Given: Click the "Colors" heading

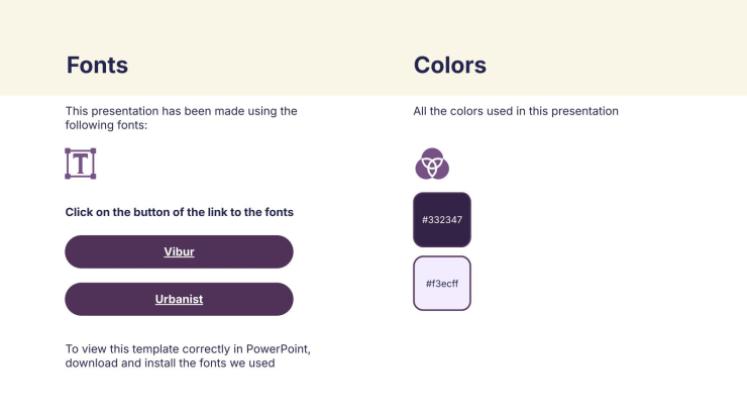Looking at the screenshot, I should click(450, 65).
